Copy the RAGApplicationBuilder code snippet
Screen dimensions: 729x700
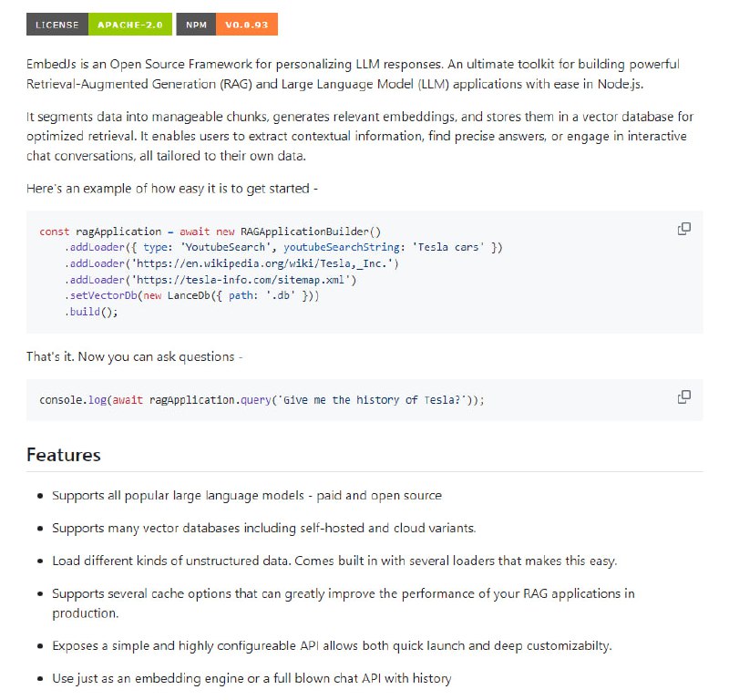(684, 229)
